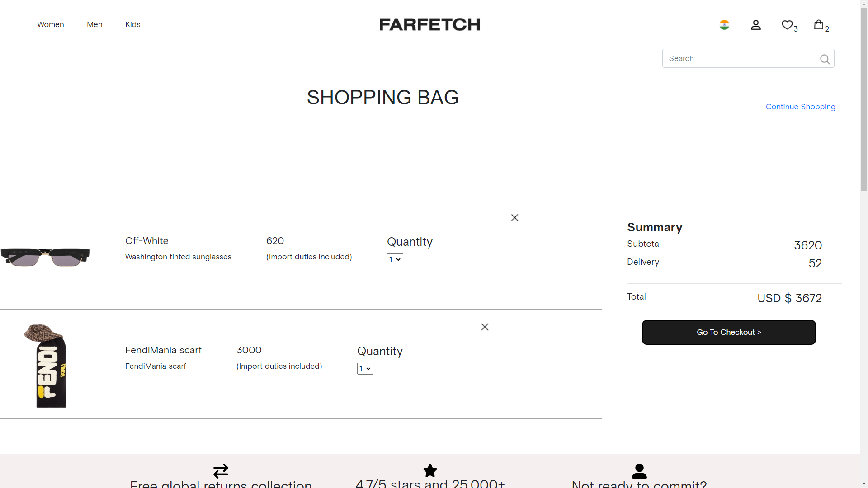Click the Continue Shopping link
The image size is (868, 488).
(801, 107)
